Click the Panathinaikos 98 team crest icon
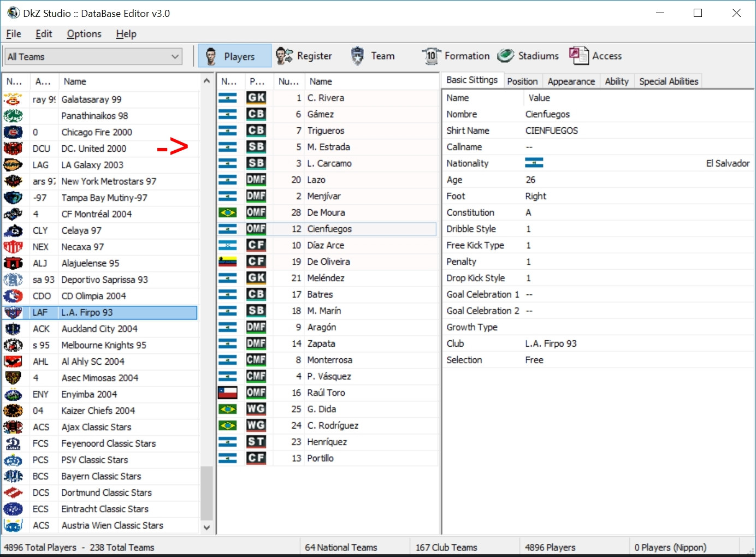 tap(13, 116)
